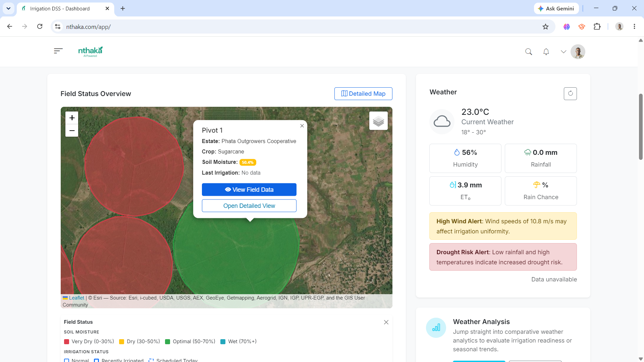Click the nthaka logo
The height and width of the screenshot is (362, 644).
tap(90, 51)
